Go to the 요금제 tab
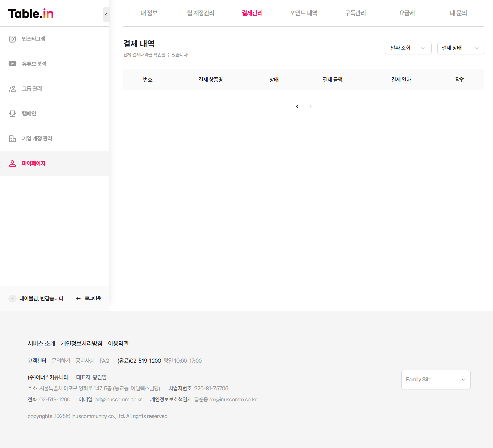 (407, 13)
